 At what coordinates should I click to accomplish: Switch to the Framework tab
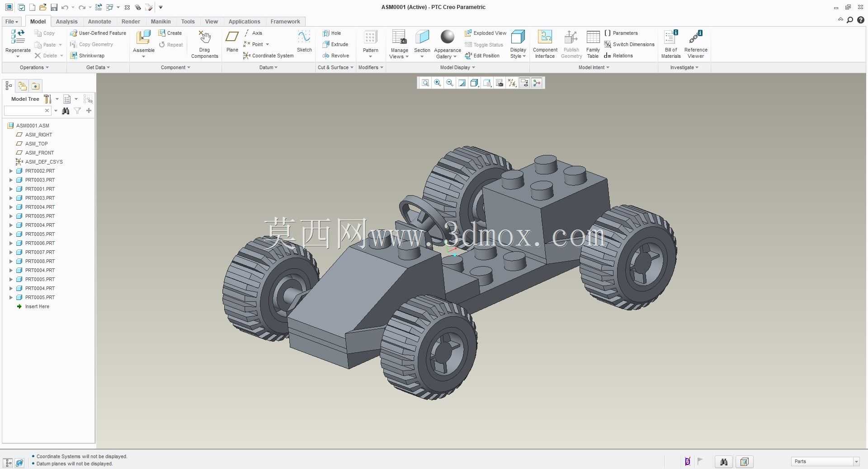click(x=285, y=22)
